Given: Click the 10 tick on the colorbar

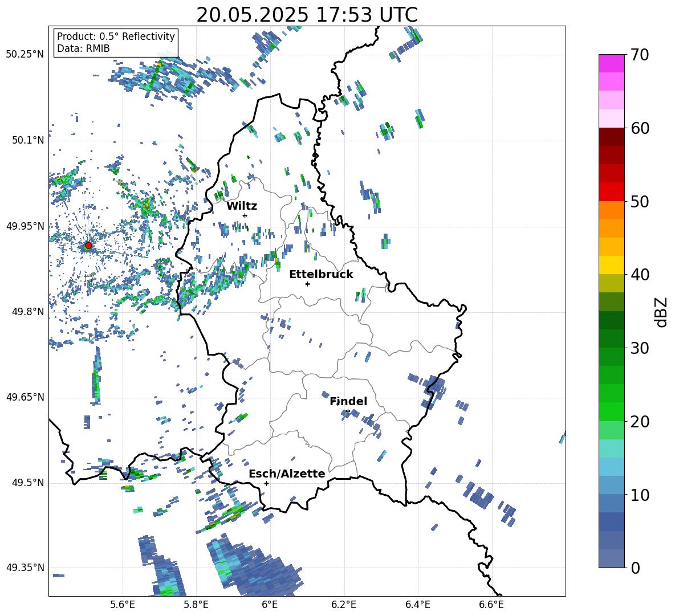Looking at the screenshot, I should 639,495.
